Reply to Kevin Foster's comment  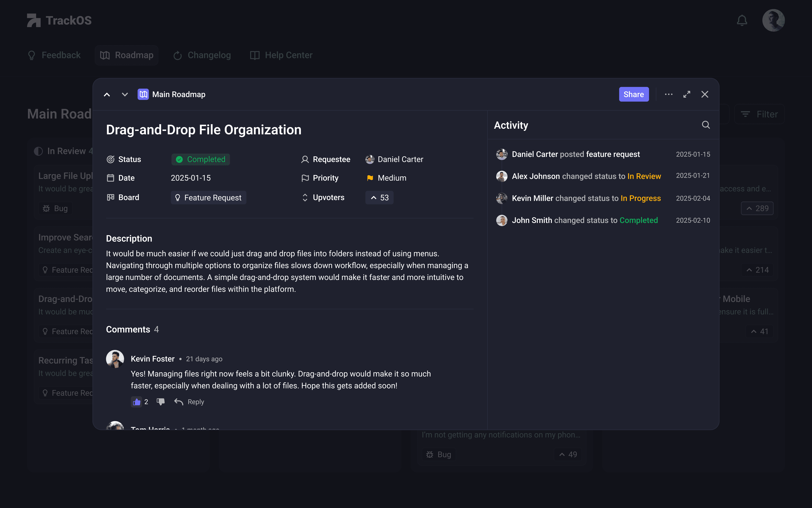click(189, 402)
